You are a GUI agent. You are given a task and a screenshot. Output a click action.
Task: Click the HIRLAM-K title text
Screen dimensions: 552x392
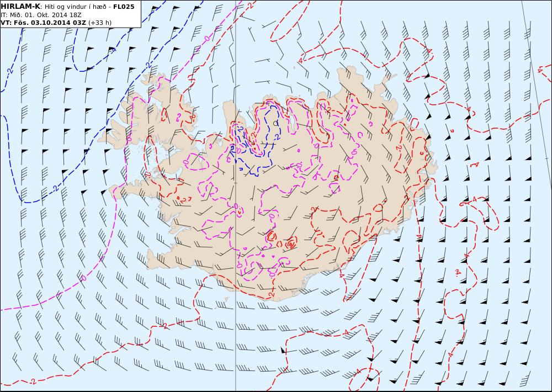pos(21,7)
